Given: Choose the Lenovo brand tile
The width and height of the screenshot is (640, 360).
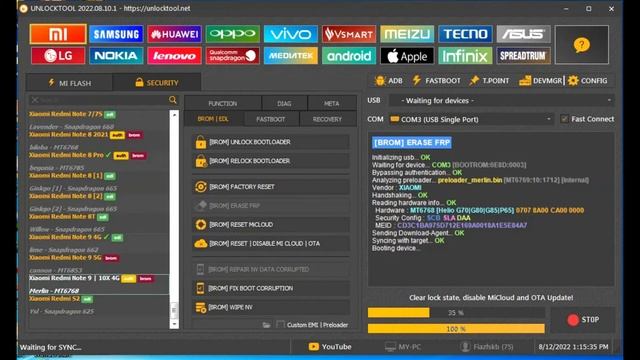Looking at the screenshot, I should (x=174, y=56).
